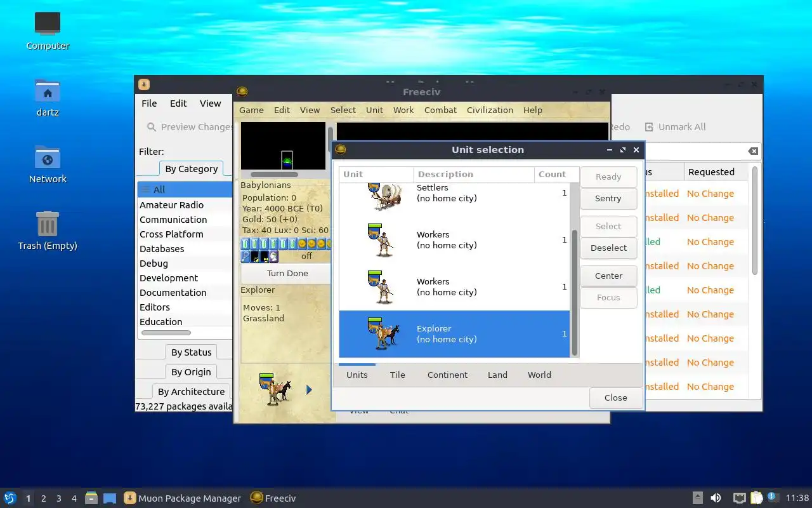Screen dimensions: 812x508
Task: Select the Explorer row in the unit list
Action: [x=454, y=334]
